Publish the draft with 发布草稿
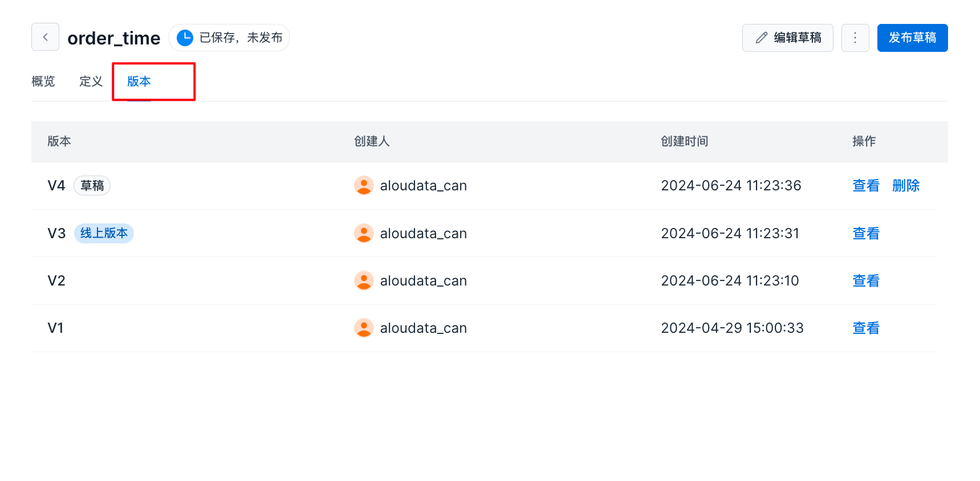 coord(912,38)
